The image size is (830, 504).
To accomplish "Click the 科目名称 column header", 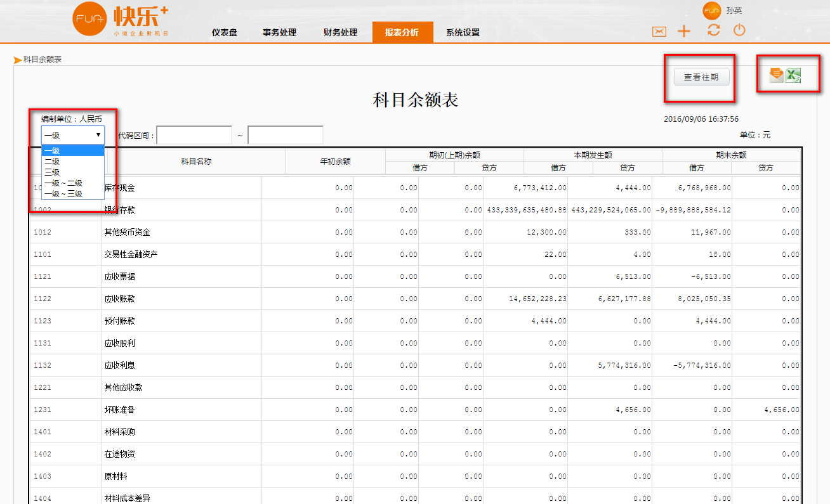I will click(x=196, y=161).
